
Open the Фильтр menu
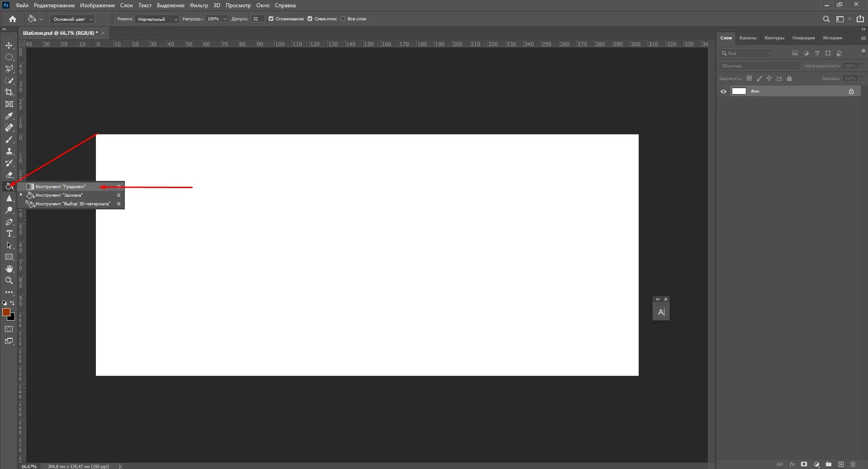[x=199, y=5]
